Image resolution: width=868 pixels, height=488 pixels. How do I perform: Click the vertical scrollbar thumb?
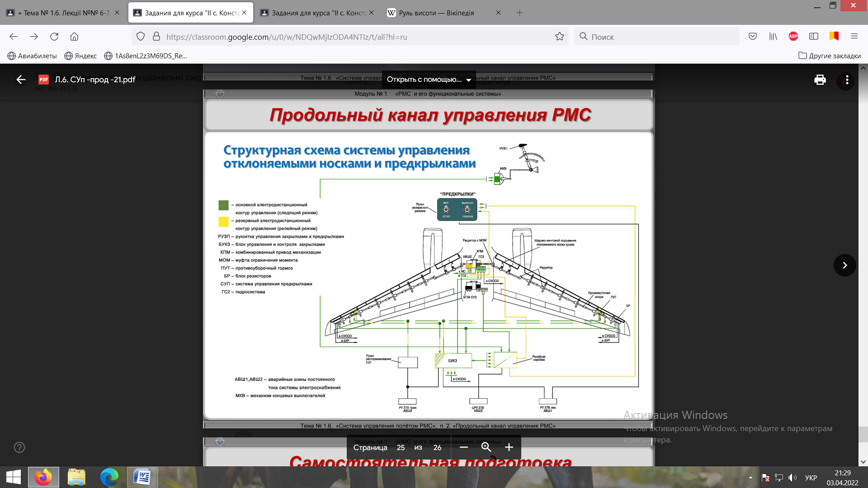(863, 435)
